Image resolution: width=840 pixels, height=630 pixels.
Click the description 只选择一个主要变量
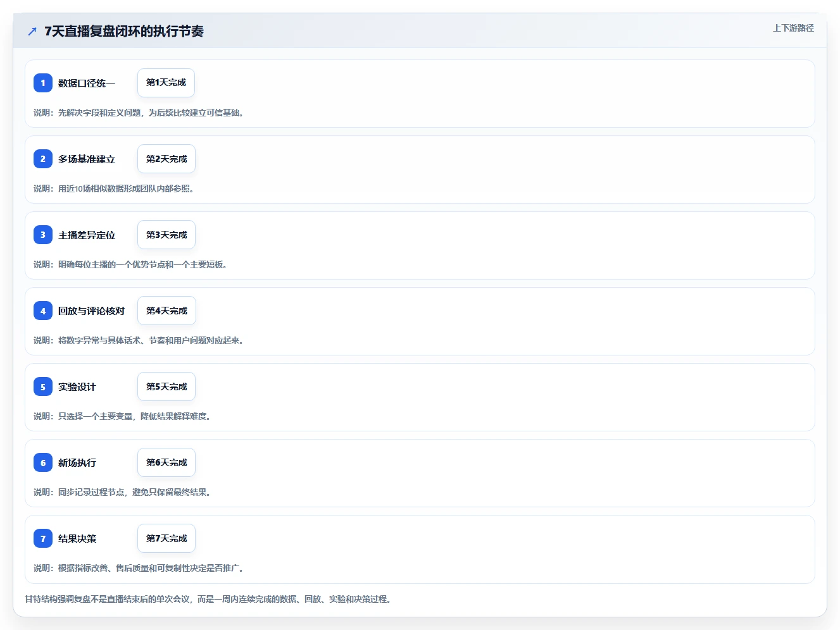tap(122, 416)
